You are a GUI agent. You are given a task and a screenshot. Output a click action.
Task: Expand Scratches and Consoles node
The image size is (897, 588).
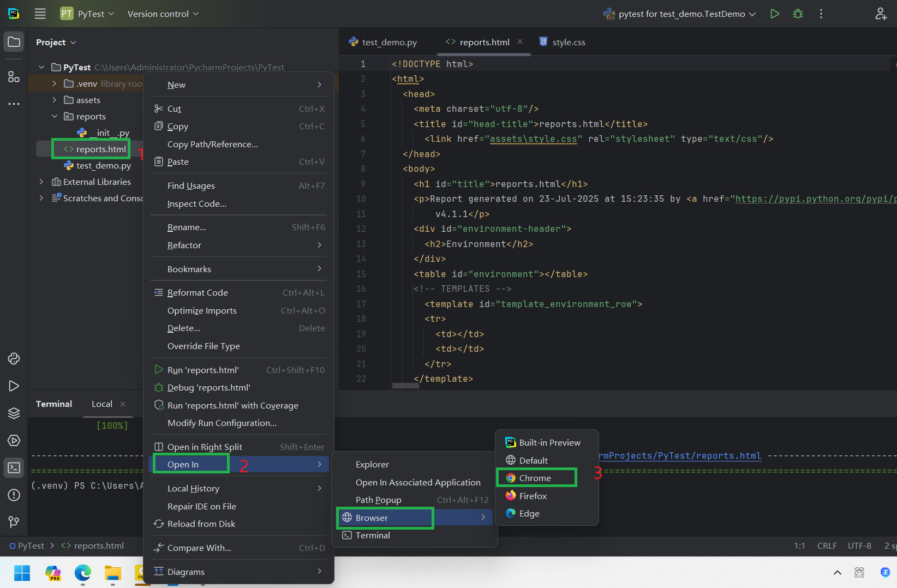(x=41, y=198)
